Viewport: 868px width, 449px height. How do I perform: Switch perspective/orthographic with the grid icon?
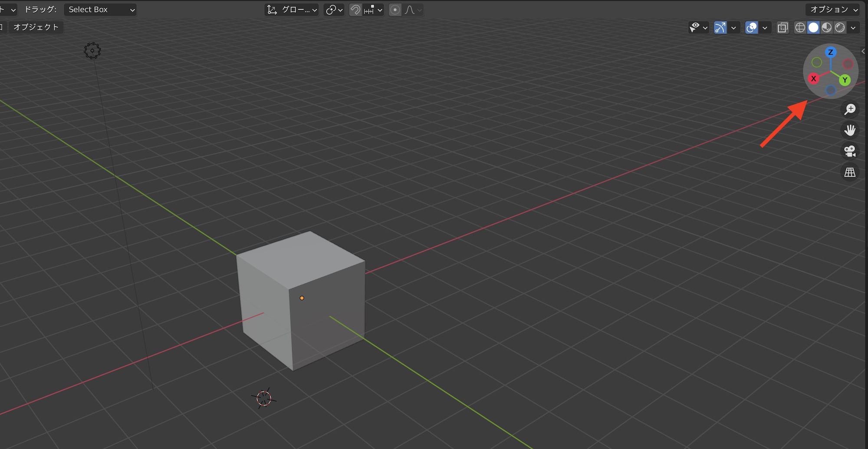point(850,172)
